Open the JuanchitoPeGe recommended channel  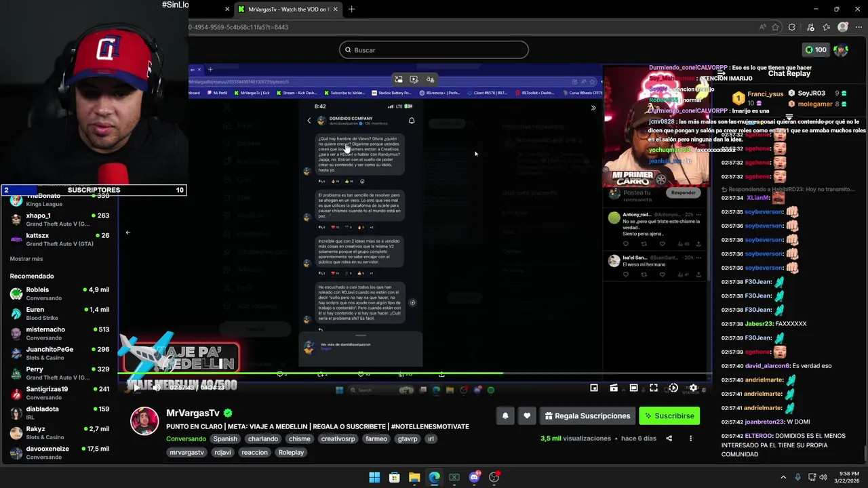click(x=60, y=353)
